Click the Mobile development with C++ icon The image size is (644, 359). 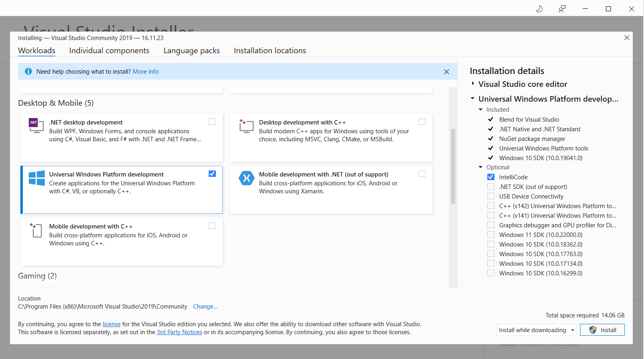pyautogui.click(x=36, y=230)
